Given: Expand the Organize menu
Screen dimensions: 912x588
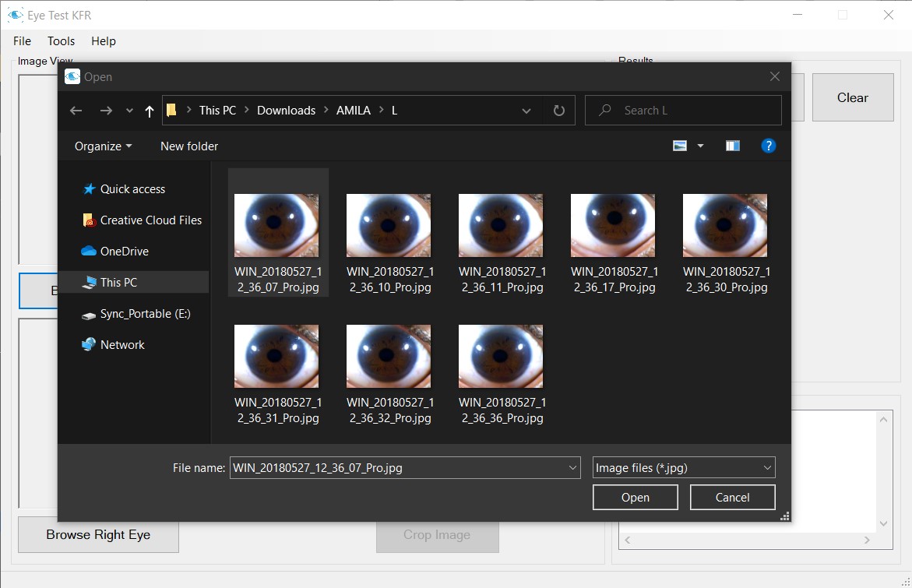Looking at the screenshot, I should (x=103, y=146).
